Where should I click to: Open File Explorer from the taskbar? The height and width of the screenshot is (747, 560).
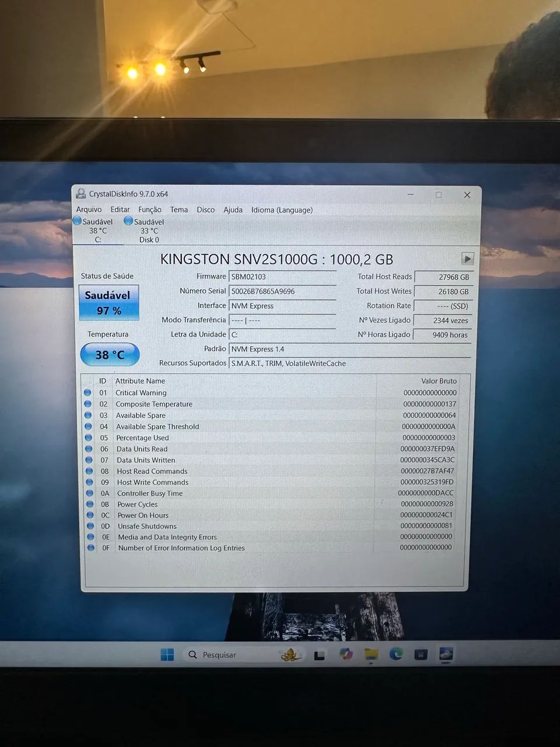371,654
